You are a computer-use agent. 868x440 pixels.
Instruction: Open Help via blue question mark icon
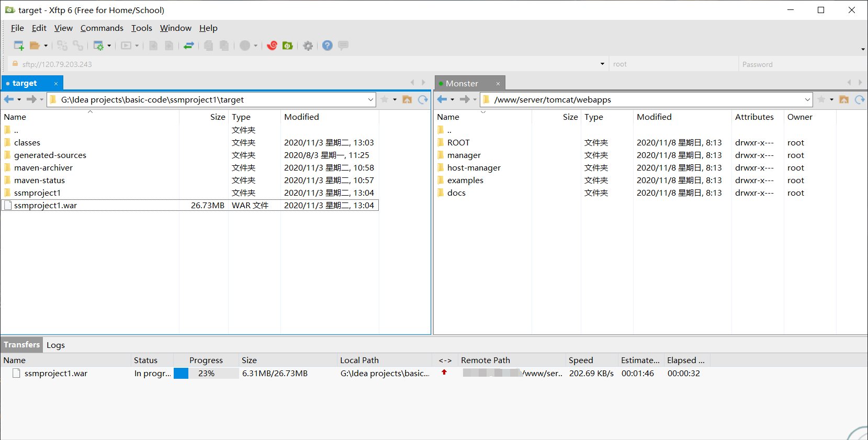click(x=328, y=46)
